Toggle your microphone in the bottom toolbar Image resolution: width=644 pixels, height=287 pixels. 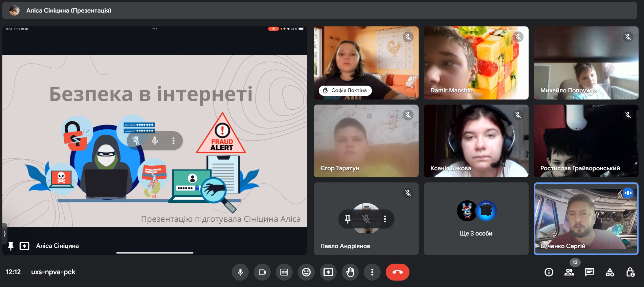240,272
